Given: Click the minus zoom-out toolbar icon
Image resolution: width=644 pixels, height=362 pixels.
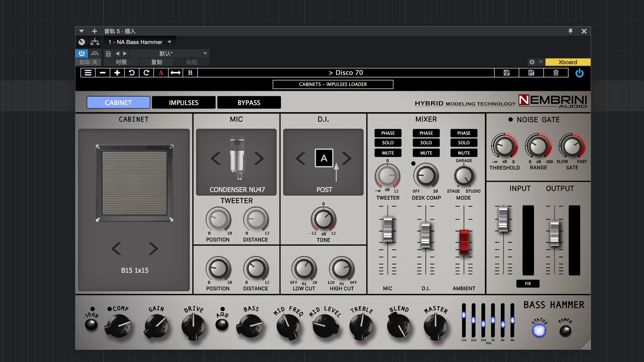Looking at the screenshot, I should click(103, 73).
